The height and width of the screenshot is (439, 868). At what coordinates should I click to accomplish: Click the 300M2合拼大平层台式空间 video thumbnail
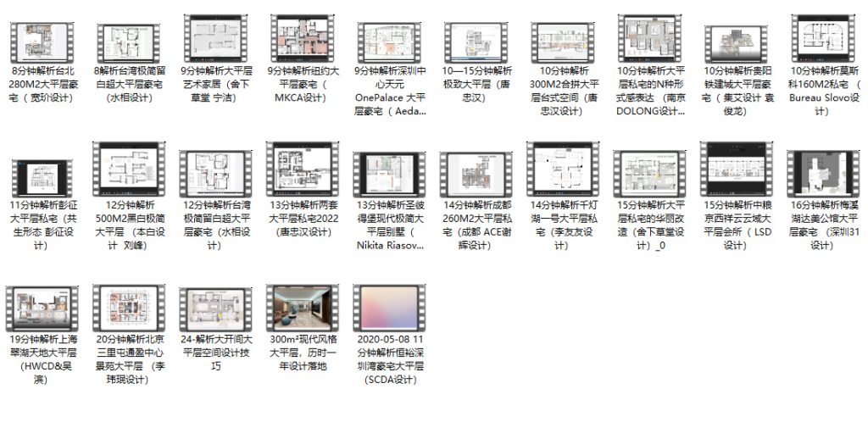(561, 40)
